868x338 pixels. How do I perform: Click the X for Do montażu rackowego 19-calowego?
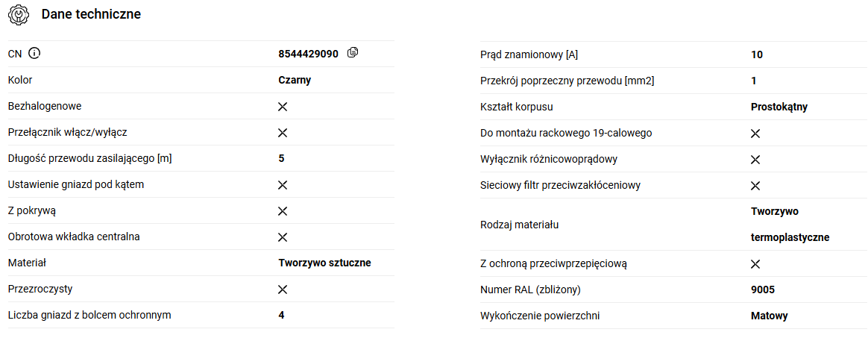coord(755,134)
